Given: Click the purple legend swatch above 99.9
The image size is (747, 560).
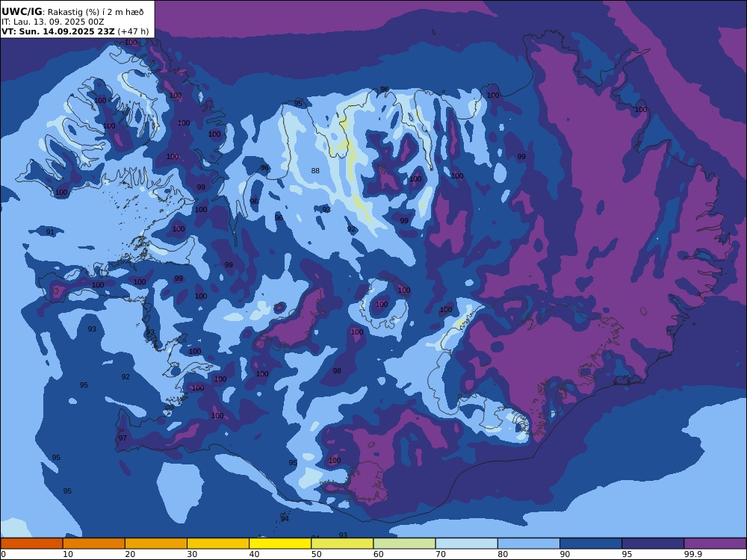Looking at the screenshot, I should pos(715,544).
